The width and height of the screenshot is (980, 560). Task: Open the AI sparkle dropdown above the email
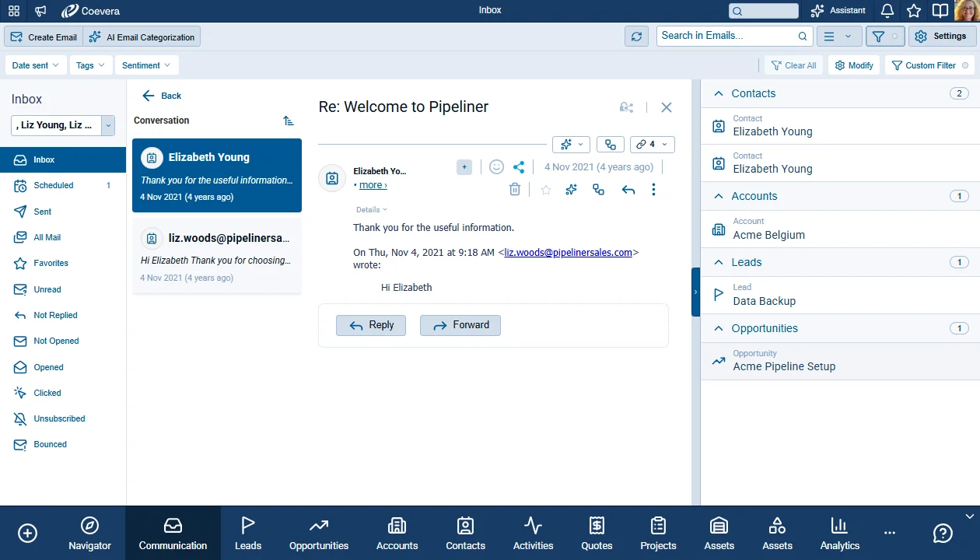tap(571, 144)
